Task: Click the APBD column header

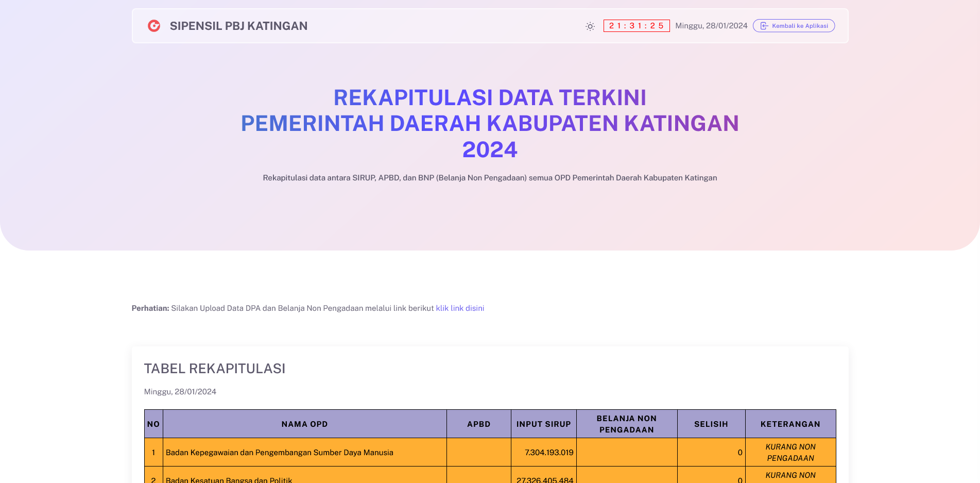Action: pos(478,424)
